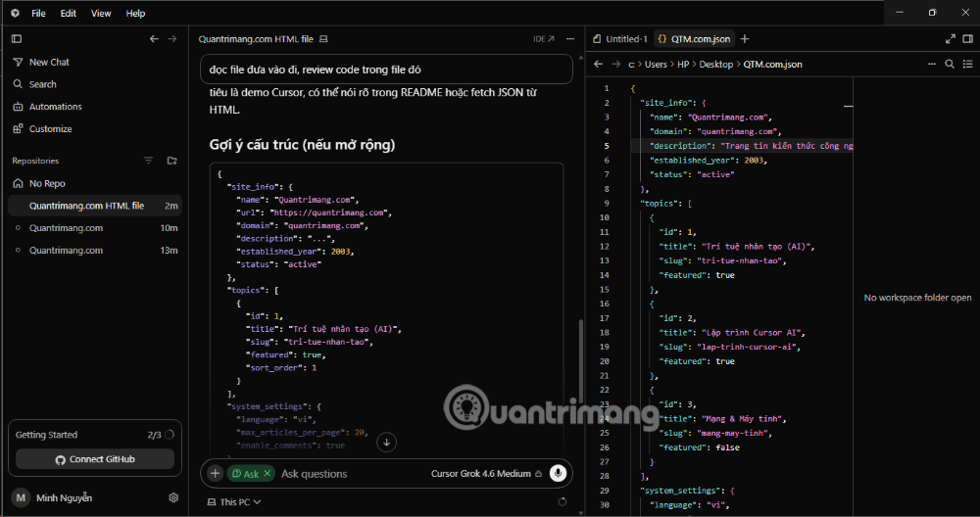This screenshot has width=980, height=517.
Task: Open the Help menu
Action: 135,13
